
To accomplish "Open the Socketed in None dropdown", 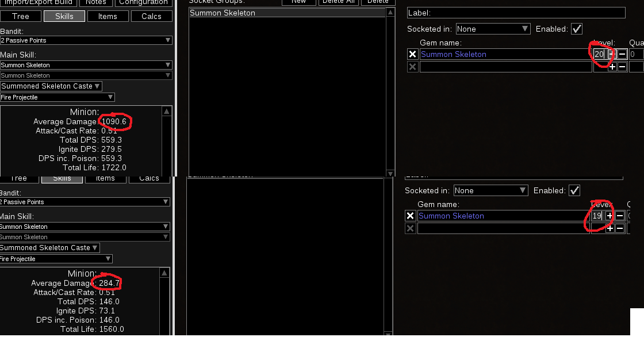I will point(492,28).
